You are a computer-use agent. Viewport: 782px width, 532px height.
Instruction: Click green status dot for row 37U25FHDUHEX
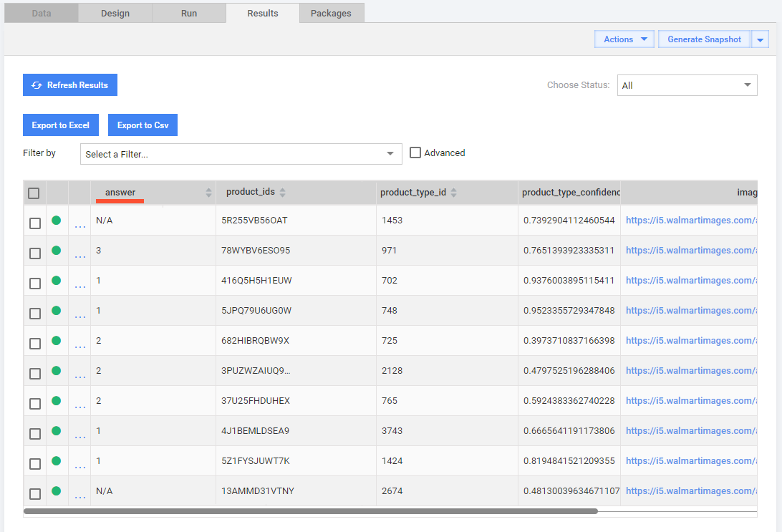tap(57, 400)
